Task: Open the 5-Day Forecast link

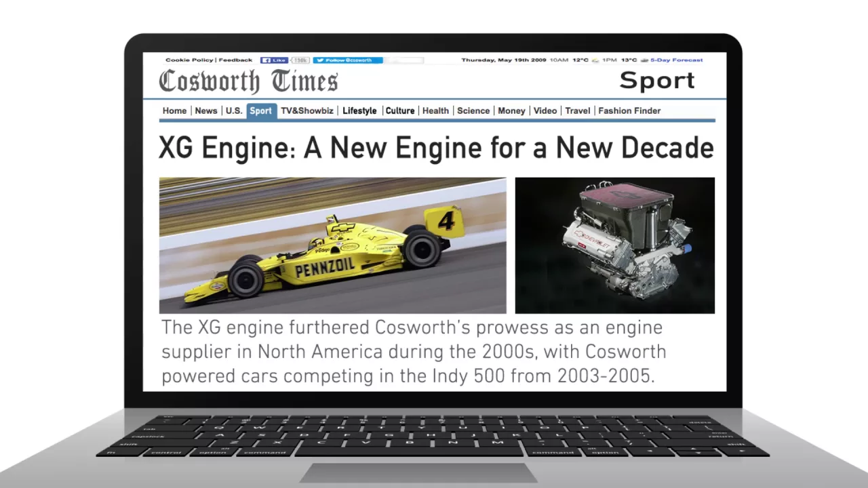Action: point(677,60)
